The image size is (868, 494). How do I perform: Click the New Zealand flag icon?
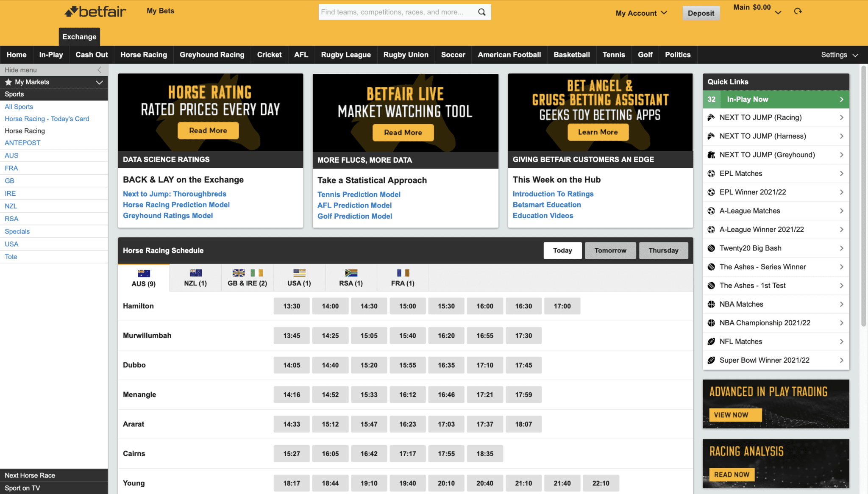point(195,273)
